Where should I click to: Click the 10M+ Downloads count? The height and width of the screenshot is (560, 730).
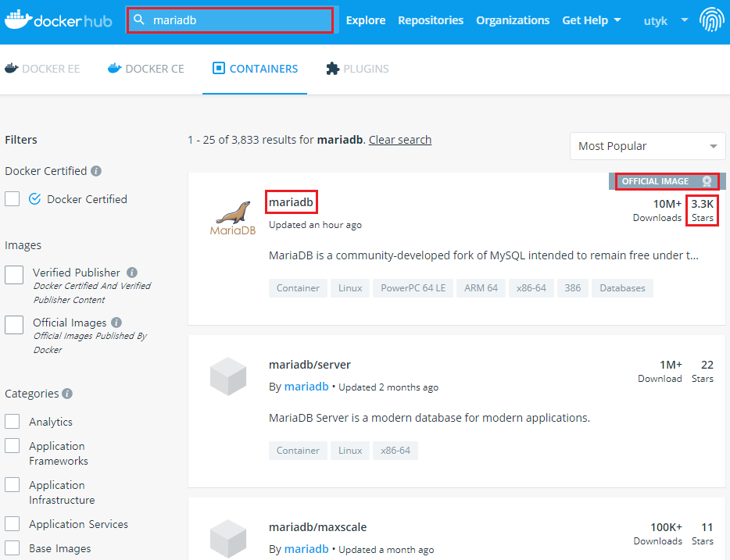click(x=657, y=210)
